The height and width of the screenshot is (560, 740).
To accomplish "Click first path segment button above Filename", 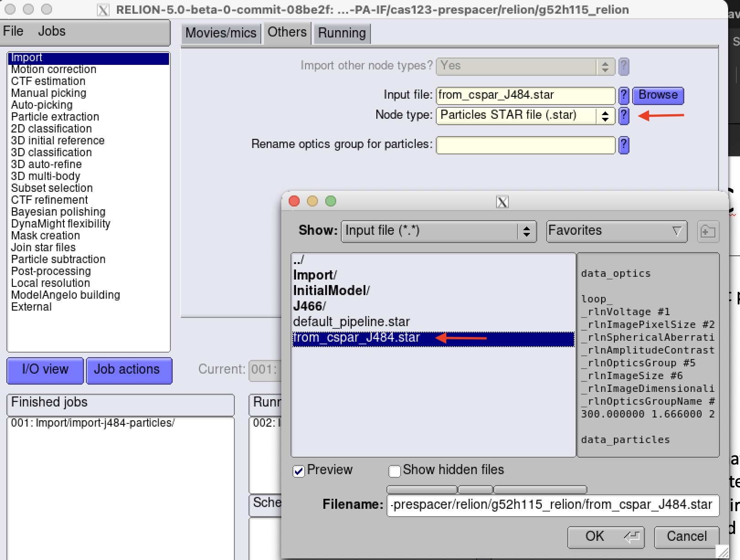I will tap(422, 490).
